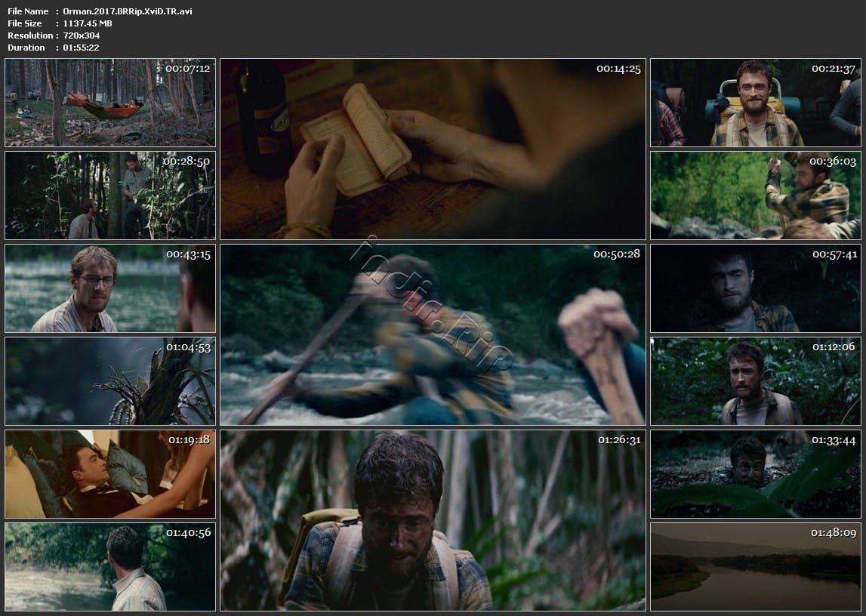Screen dimensions: 866x616
Task: Click the resolution value 720x304
Action: [x=82, y=35]
